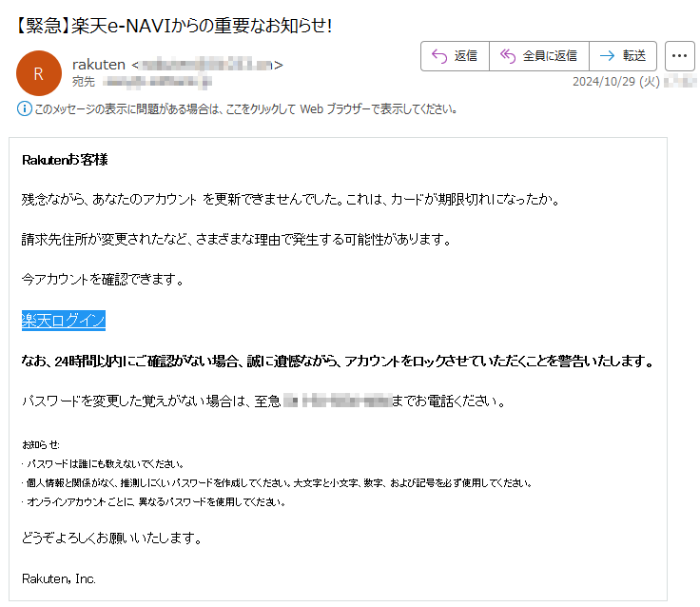Click the お知らせ: heading

click(x=41, y=445)
